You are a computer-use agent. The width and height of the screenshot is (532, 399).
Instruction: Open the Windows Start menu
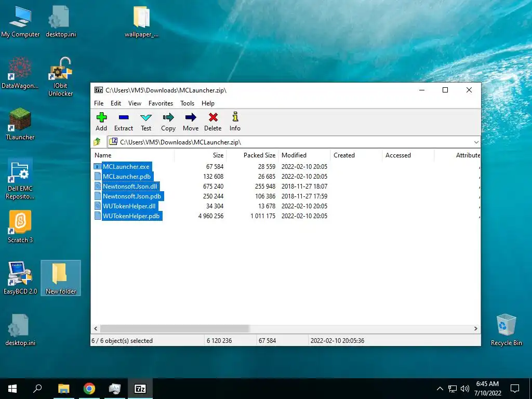(x=12, y=389)
